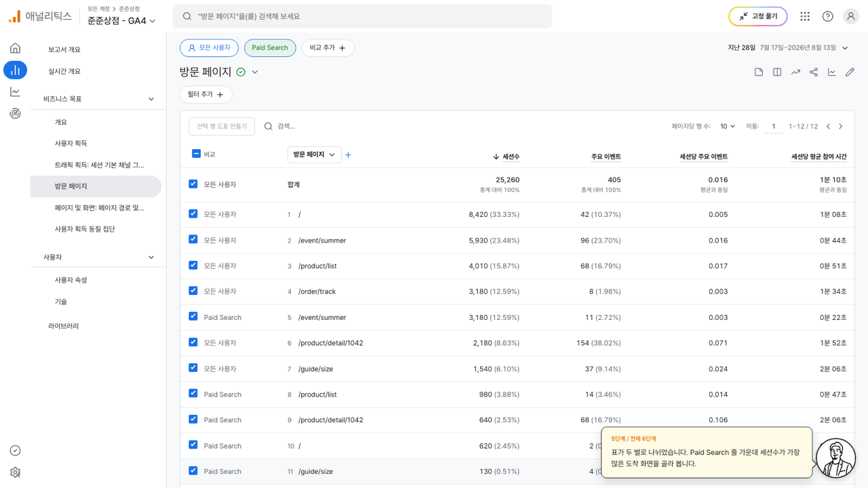Screen dimensions: 868x488
Task: Click the share report icon
Action: (x=814, y=72)
